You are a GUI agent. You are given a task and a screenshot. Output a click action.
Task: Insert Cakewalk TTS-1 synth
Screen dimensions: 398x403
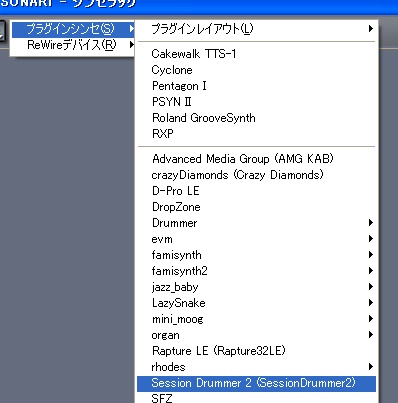(x=256, y=54)
